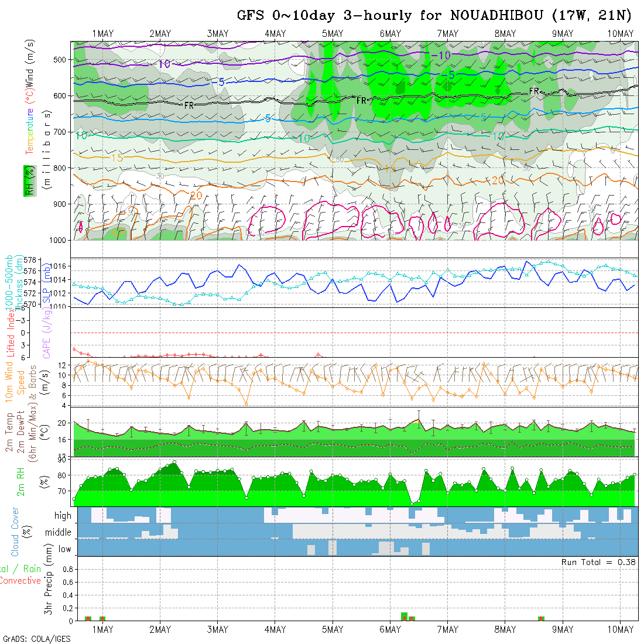This screenshot has width=644, height=644.
Task: Click the precipitation bar between 8MAY and 9MAY
Action: 541,618
